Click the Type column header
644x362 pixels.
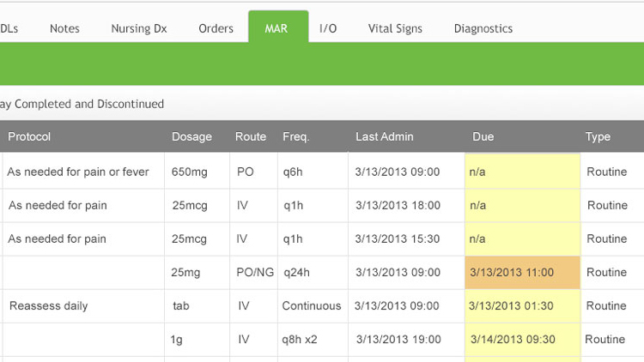coord(598,136)
